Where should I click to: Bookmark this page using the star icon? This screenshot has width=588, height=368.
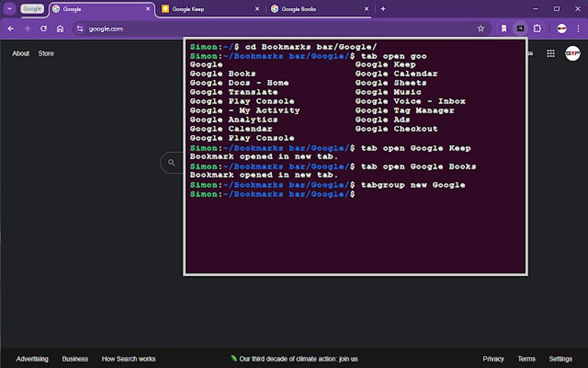pyautogui.click(x=482, y=28)
